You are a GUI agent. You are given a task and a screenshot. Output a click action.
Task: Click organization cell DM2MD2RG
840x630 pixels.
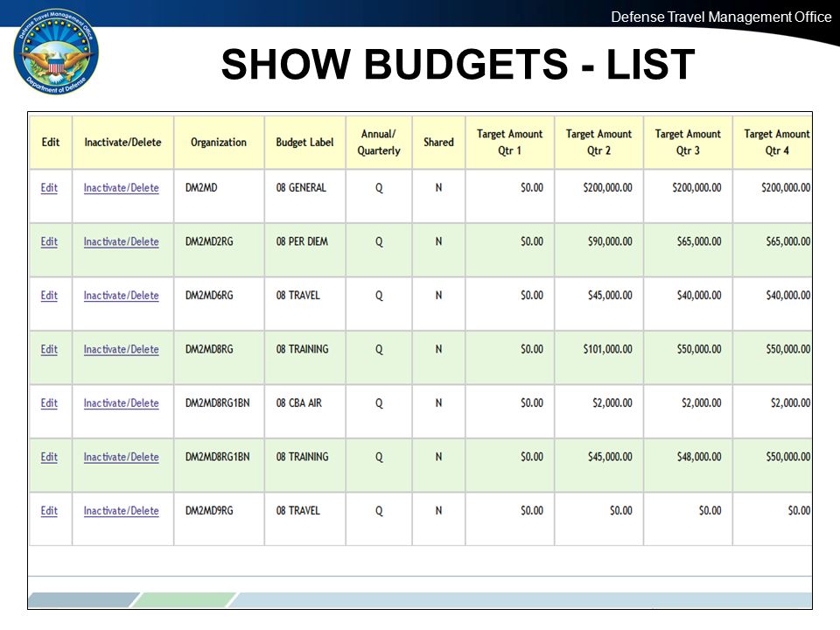click(x=209, y=241)
